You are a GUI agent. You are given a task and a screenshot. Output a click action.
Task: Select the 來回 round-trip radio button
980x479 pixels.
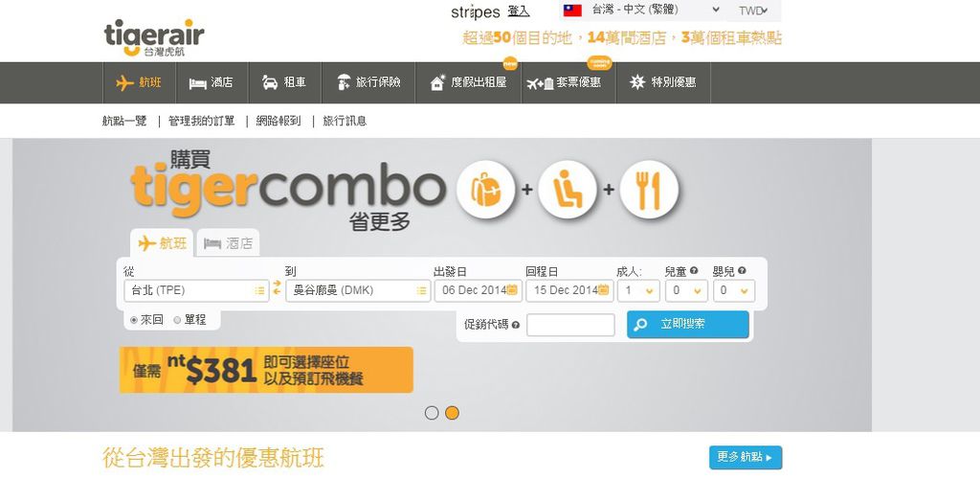[134, 320]
